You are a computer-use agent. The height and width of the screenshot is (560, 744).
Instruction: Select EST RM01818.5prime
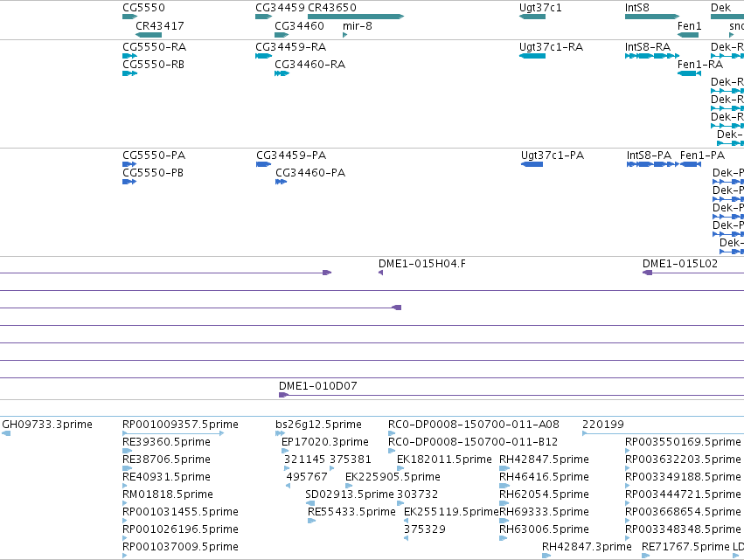click(x=168, y=494)
